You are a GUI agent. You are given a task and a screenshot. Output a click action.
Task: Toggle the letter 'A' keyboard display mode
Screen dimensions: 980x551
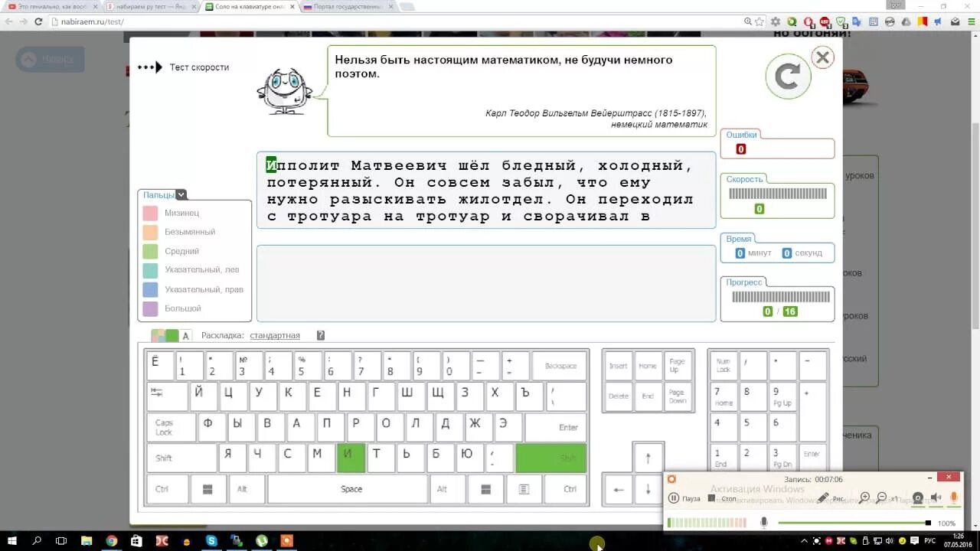click(x=185, y=335)
